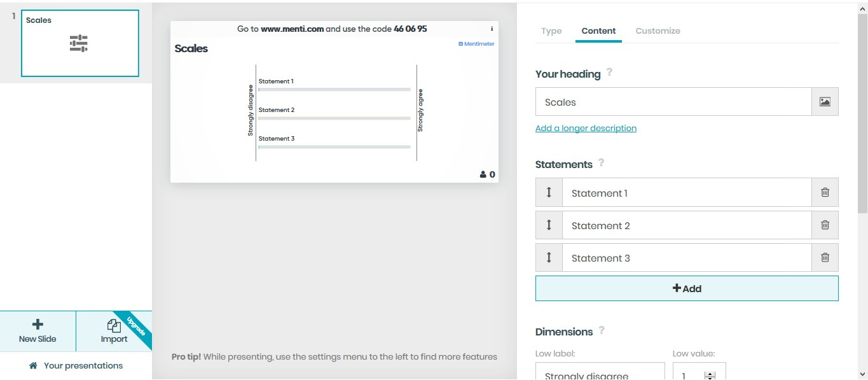The width and height of the screenshot is (868, 380).
Task: Delete Statement 1 with trash icon
Action: pyautogui.click(x=825, y=192)
